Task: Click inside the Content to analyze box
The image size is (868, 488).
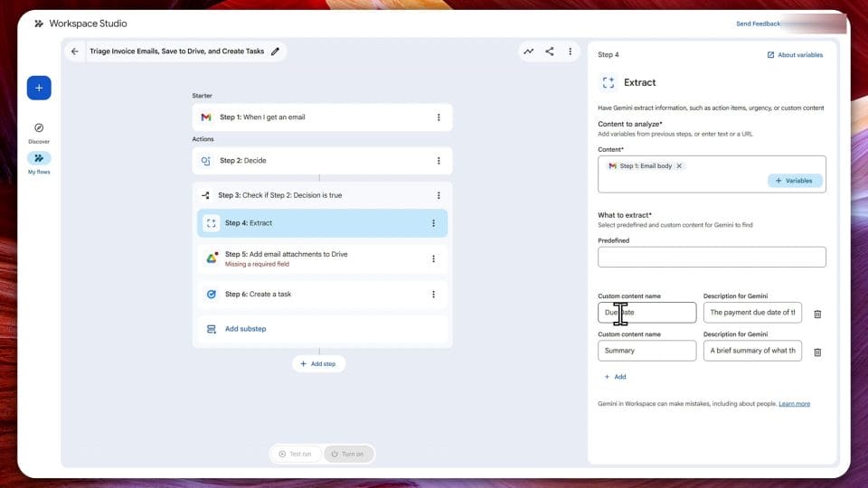Action: point(712,174)
